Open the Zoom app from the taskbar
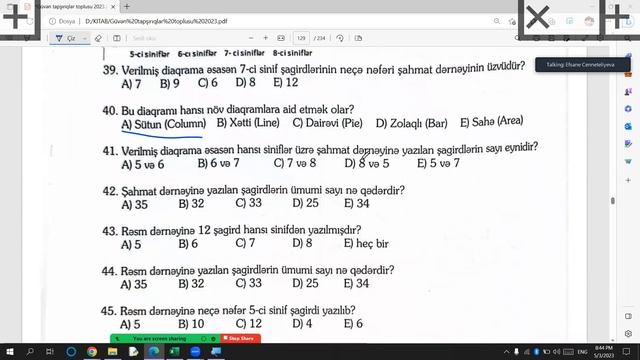 click(196, 351)
